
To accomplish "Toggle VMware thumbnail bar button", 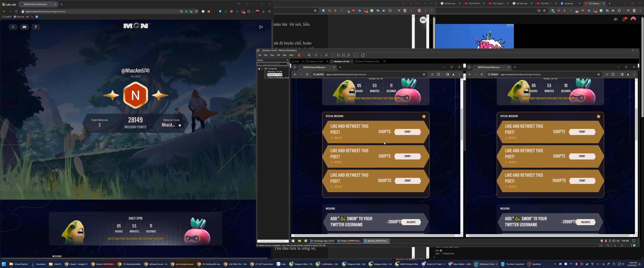I will [338, 55].
